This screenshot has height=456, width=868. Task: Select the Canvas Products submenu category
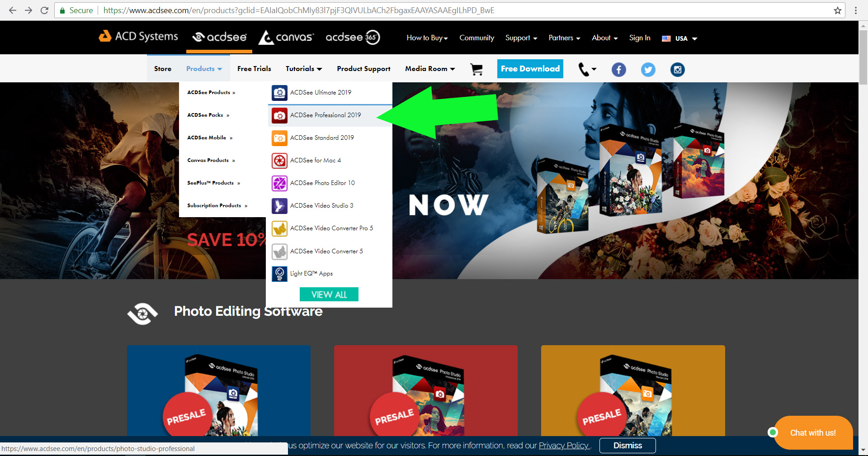click(x=211, y=160)
